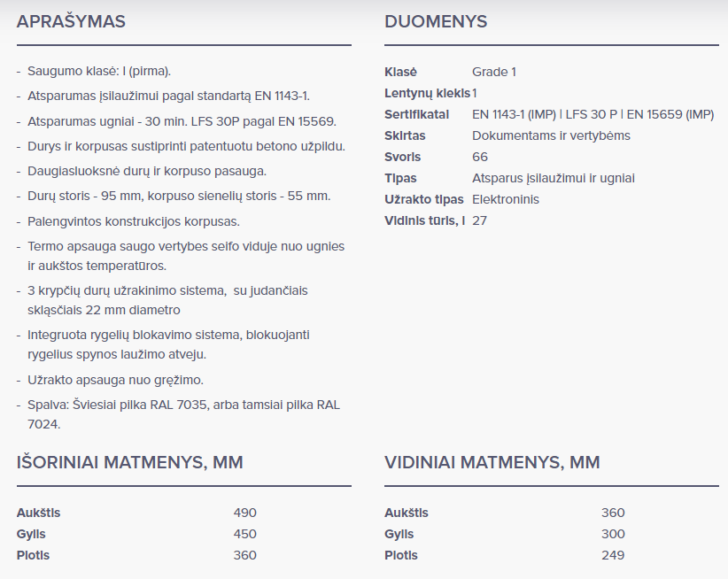Click the 'Sertifikatai' label
The width and height of the screenshot is (728, 579).
[416, 114]
